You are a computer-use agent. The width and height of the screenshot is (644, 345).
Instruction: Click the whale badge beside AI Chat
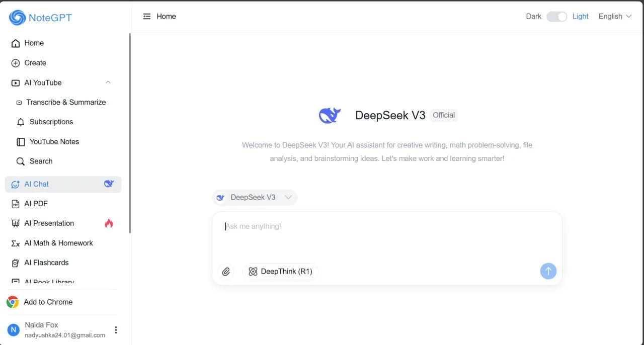click(109, 184)
